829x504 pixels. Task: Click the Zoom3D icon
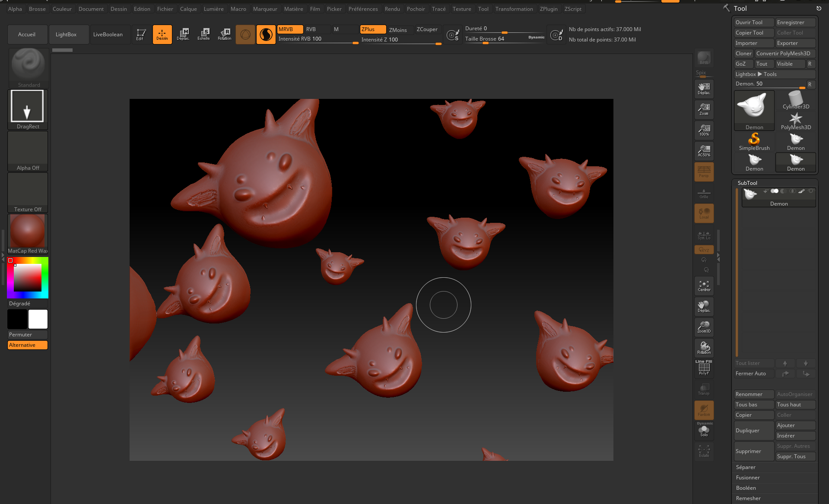[704, 327]
